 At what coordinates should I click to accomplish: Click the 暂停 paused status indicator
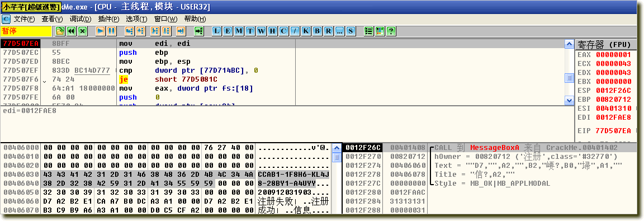[26, 31]
